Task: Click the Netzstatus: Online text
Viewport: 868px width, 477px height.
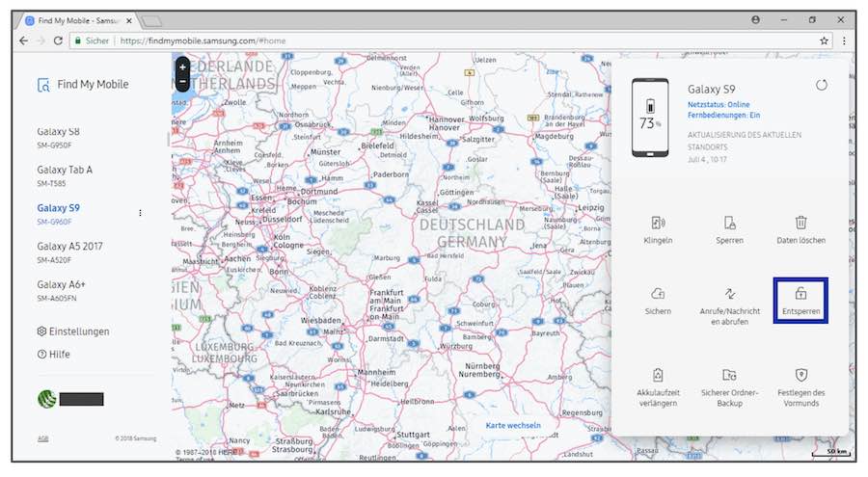Action: click(x=719, y=105)
